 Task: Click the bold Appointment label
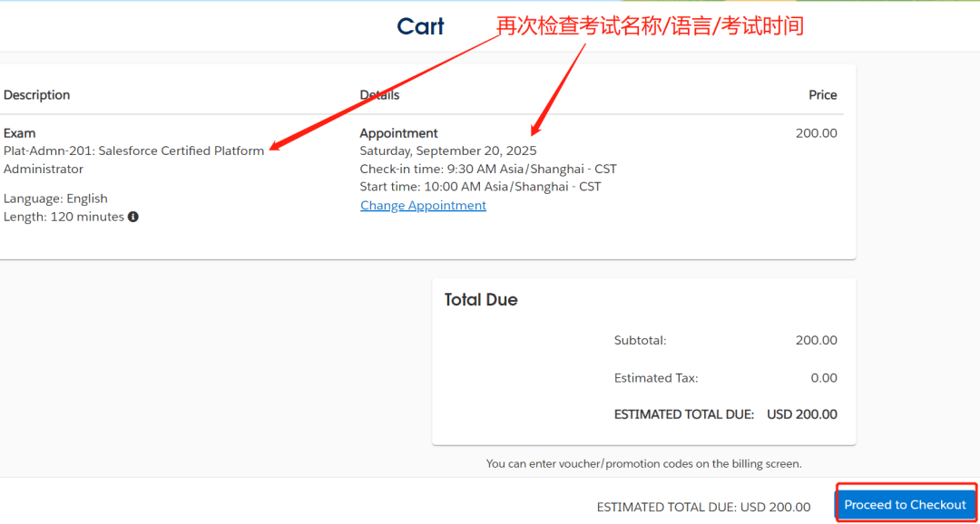click(398, 133)
